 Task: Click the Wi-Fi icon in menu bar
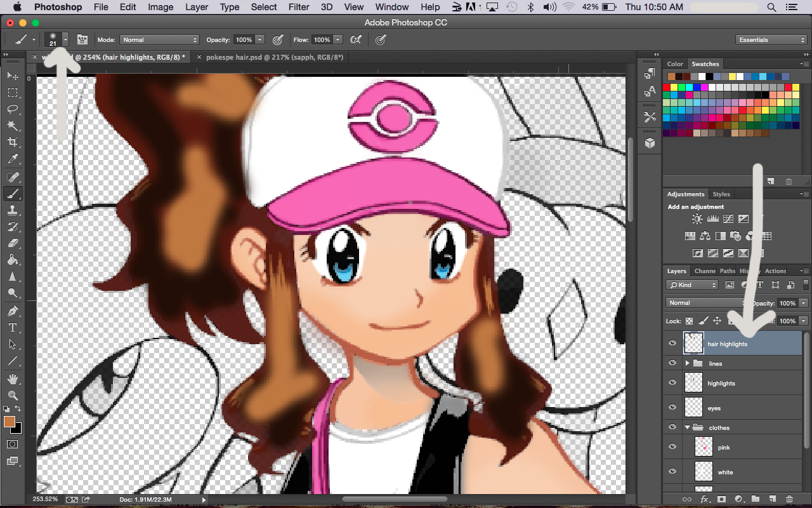pos(568,7)
